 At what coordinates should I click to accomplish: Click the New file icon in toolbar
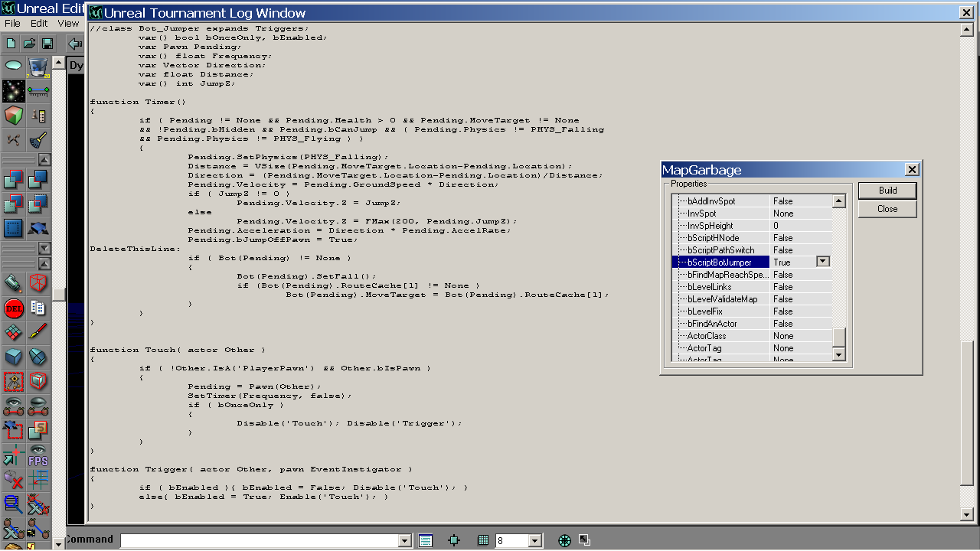coord(11,44)
